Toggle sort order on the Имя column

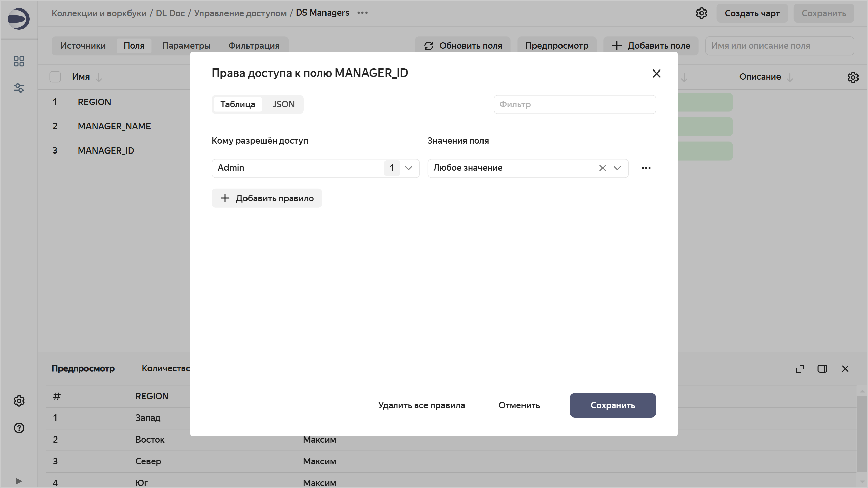click(x=98, y=77)
